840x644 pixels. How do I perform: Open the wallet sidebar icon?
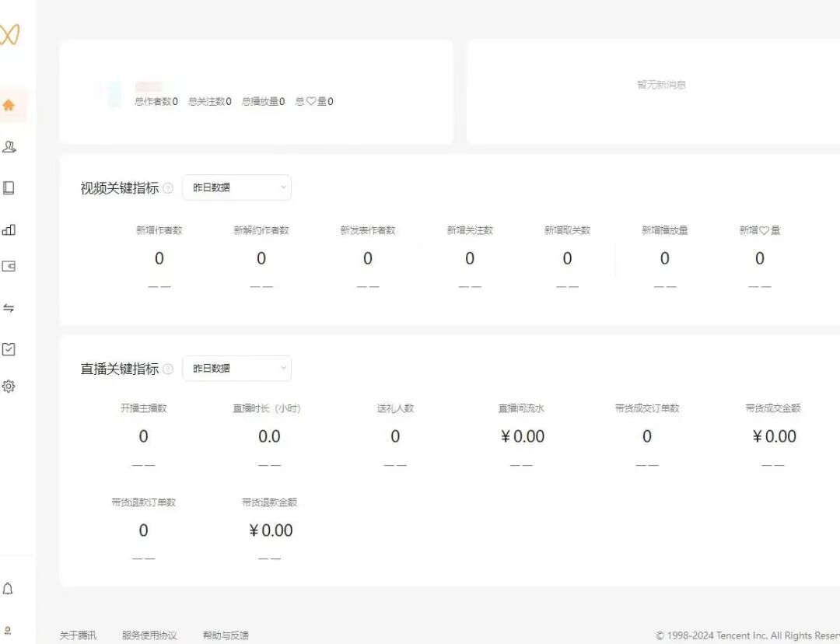[x=9, y=266]
